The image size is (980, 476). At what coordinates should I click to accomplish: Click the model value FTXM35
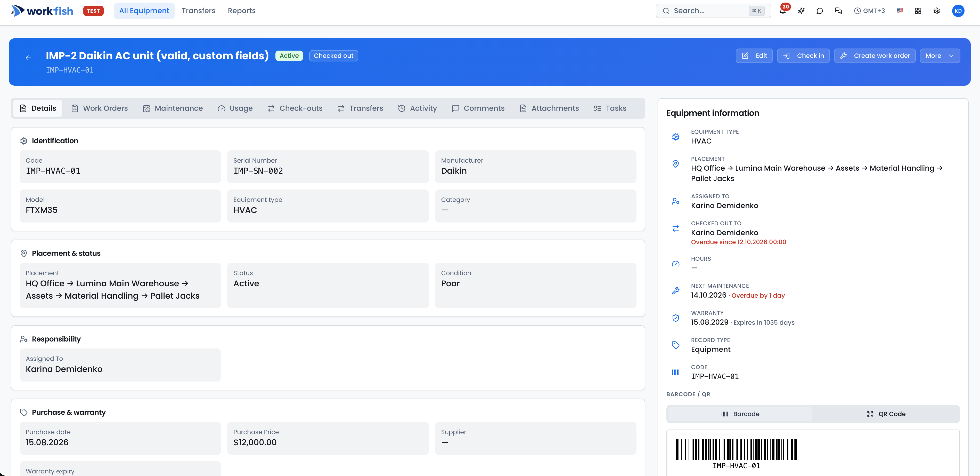tap(42, 210)
